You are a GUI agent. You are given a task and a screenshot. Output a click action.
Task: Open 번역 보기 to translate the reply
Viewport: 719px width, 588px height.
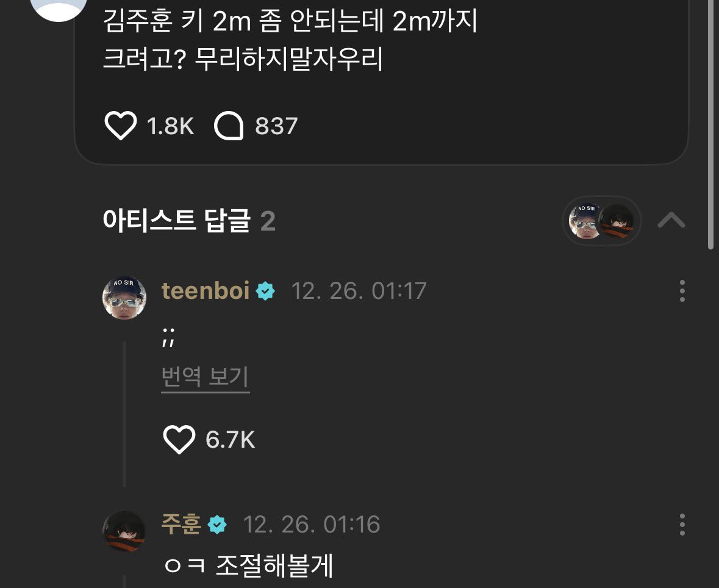coord(205,378)
